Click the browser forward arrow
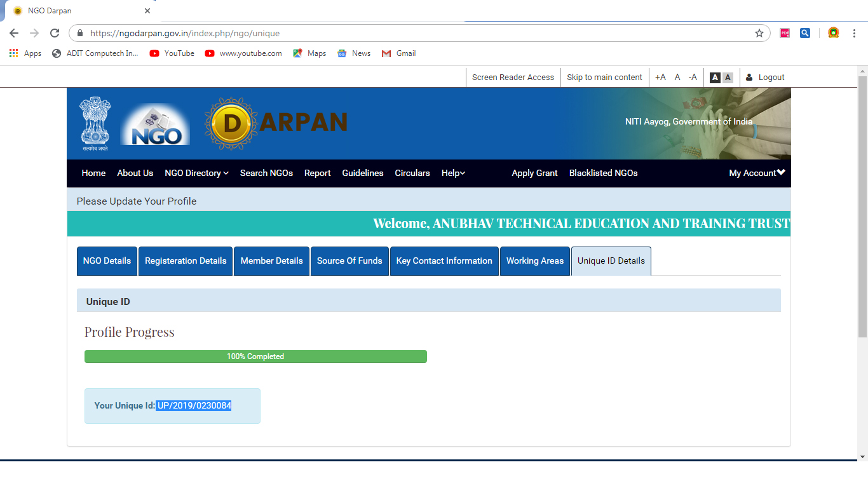Image resolution: width=868 pixels, height=488 pixels. tap(34, 33)
